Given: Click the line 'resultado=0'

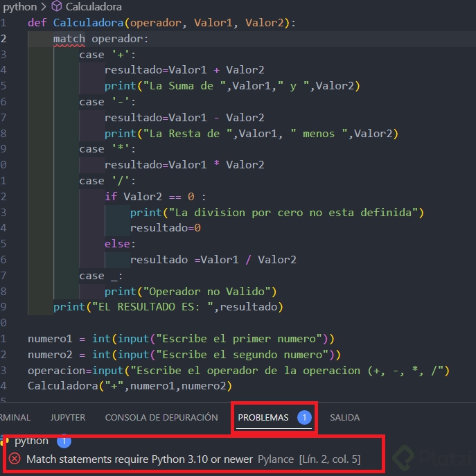Looking at the screenshot, I should tap(166, 228).
